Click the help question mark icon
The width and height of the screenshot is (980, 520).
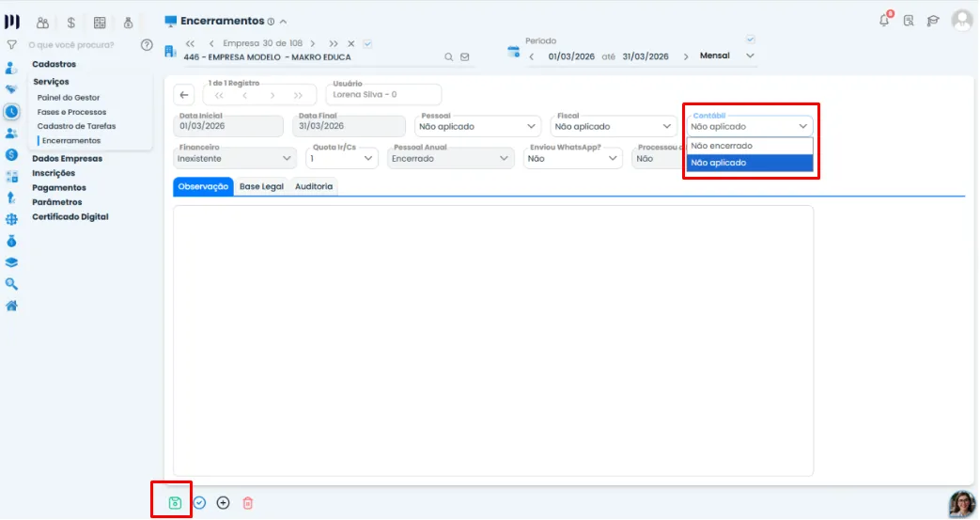click(x=147, y=45)
